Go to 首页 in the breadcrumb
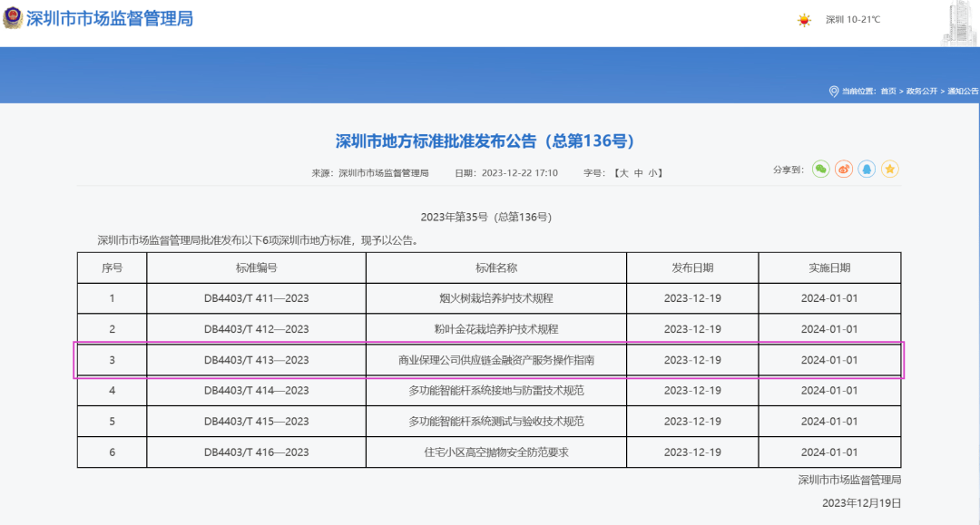 click(x=887, y=92)
